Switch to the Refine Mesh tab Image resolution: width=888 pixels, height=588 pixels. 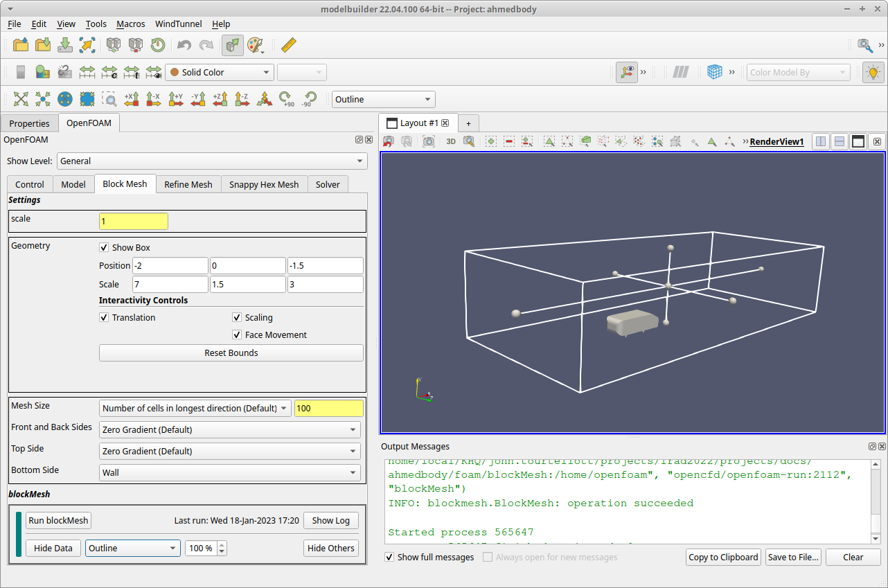click(188, 184)
